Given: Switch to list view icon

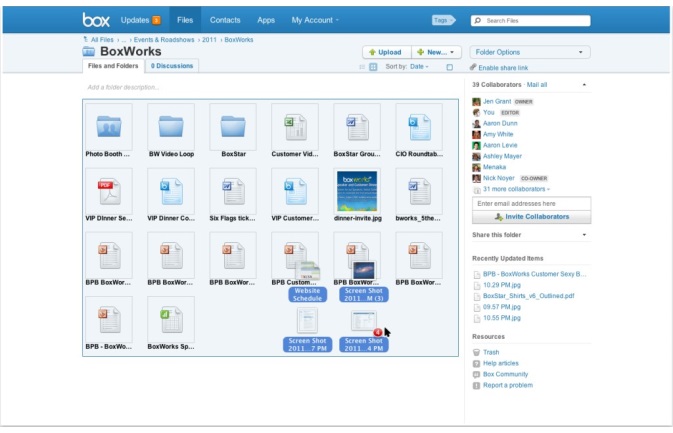Looking at the screenshot, I should (362, 67).
